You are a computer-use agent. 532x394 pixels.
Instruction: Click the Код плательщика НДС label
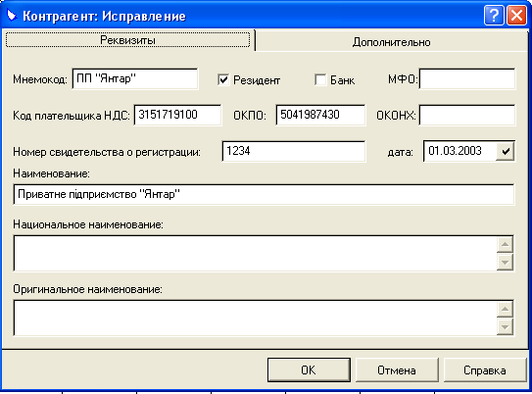pyautogui.click(x=72, y=116)
